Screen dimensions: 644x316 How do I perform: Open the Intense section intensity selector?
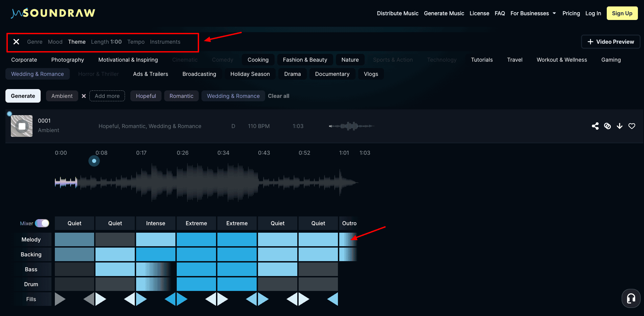(x=155, y=223)
